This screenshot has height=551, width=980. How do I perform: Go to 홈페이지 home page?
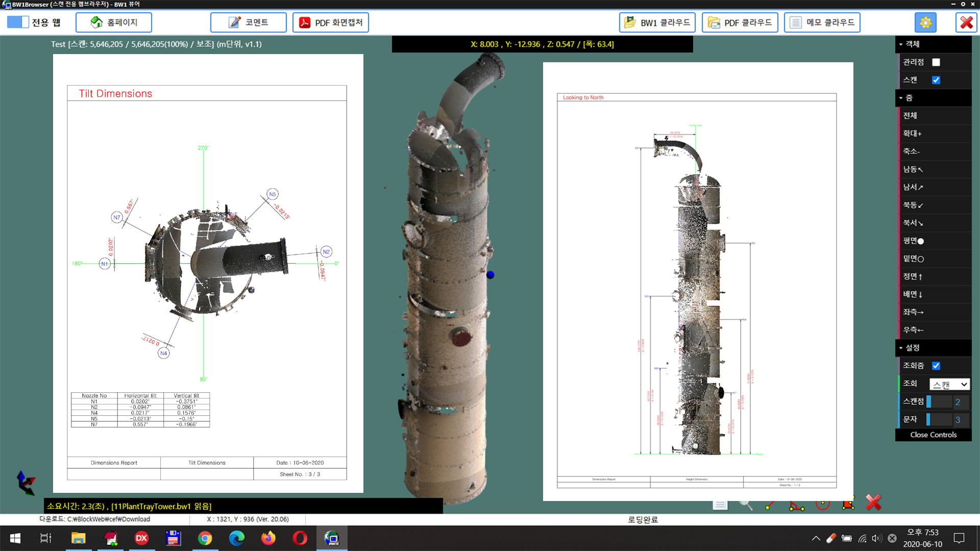pos(114,22)
